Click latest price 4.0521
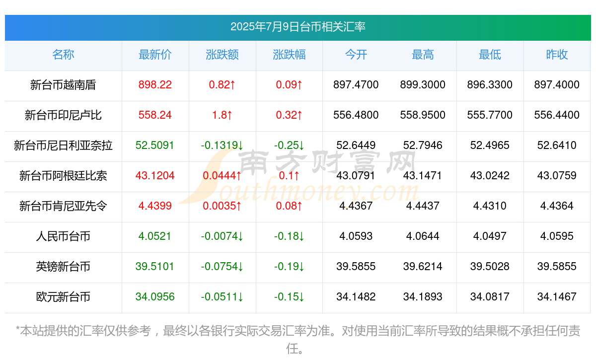The image size is (596, 364). pyautogui.click(x=155, y=236)
